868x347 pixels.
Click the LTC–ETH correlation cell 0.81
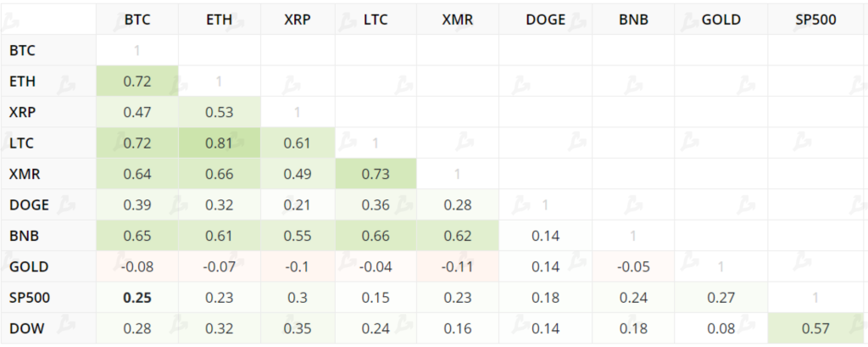click(219, 143)
